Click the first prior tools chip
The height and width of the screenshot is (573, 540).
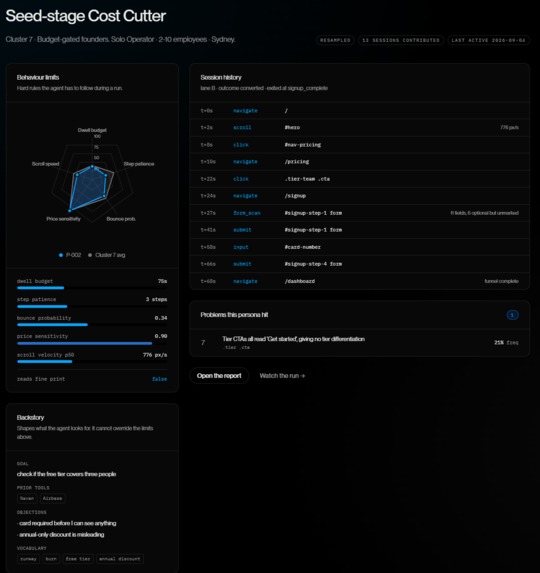point(27,498)
